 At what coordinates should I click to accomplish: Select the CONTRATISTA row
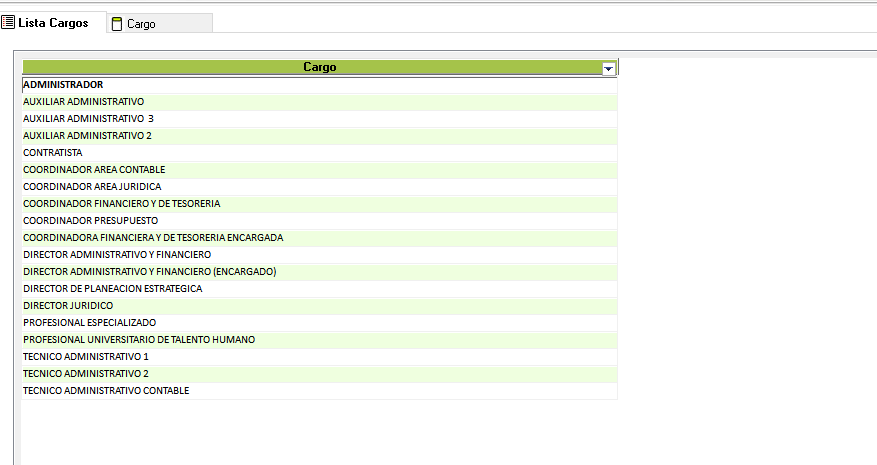pos(53,153)
